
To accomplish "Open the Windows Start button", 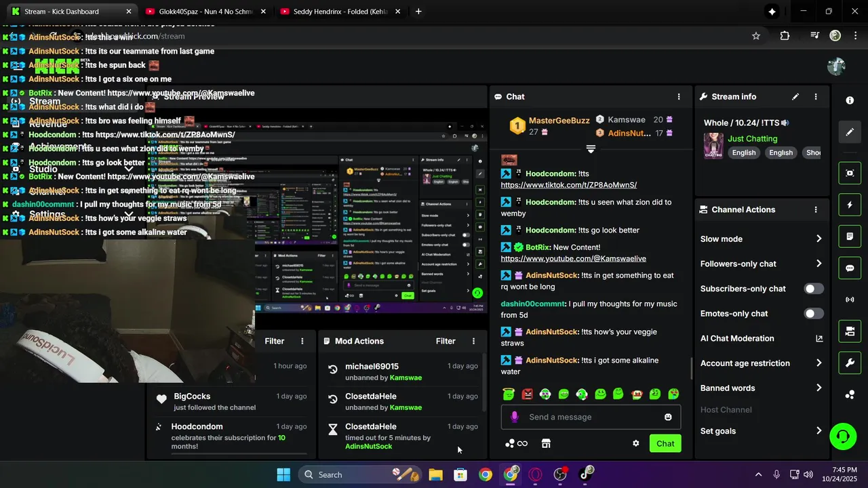I will (x=283, y=474).
